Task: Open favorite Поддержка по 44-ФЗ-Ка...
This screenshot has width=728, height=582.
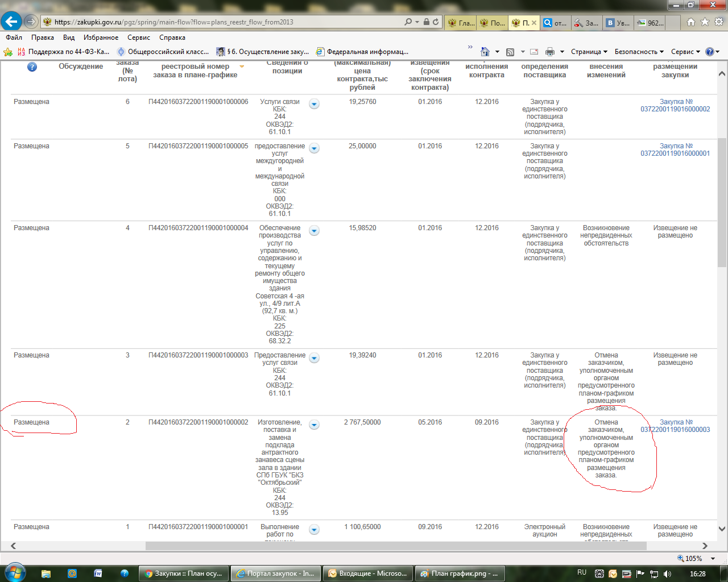Action: click(x=64, y=52)
